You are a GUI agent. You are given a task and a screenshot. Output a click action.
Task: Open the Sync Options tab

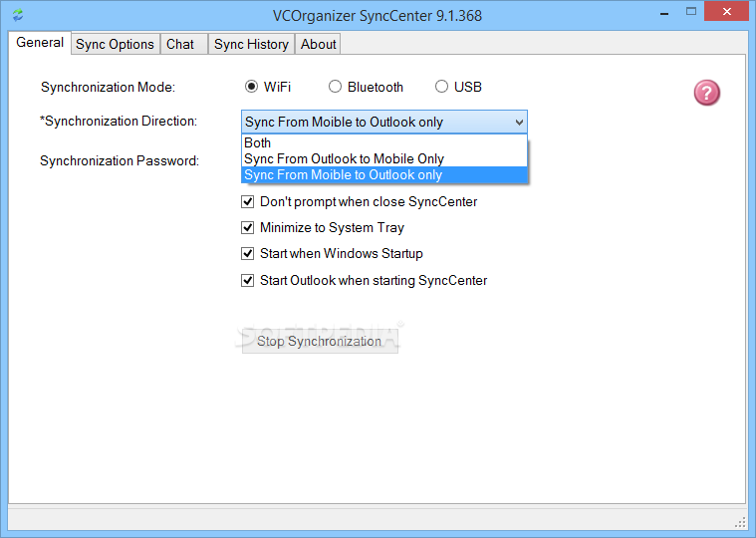115,45
